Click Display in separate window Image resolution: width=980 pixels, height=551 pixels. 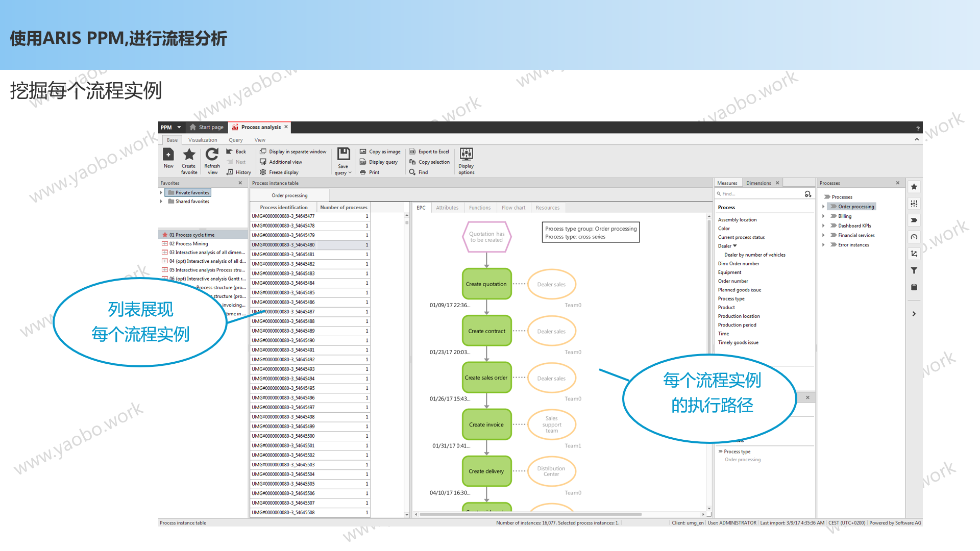[293, 152]
